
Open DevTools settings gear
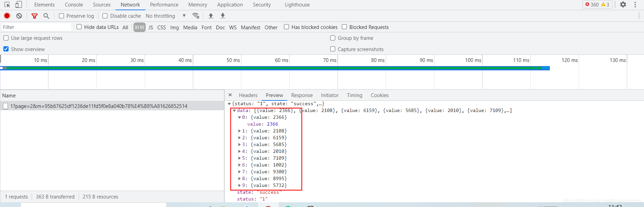click(x=623, y=4)
